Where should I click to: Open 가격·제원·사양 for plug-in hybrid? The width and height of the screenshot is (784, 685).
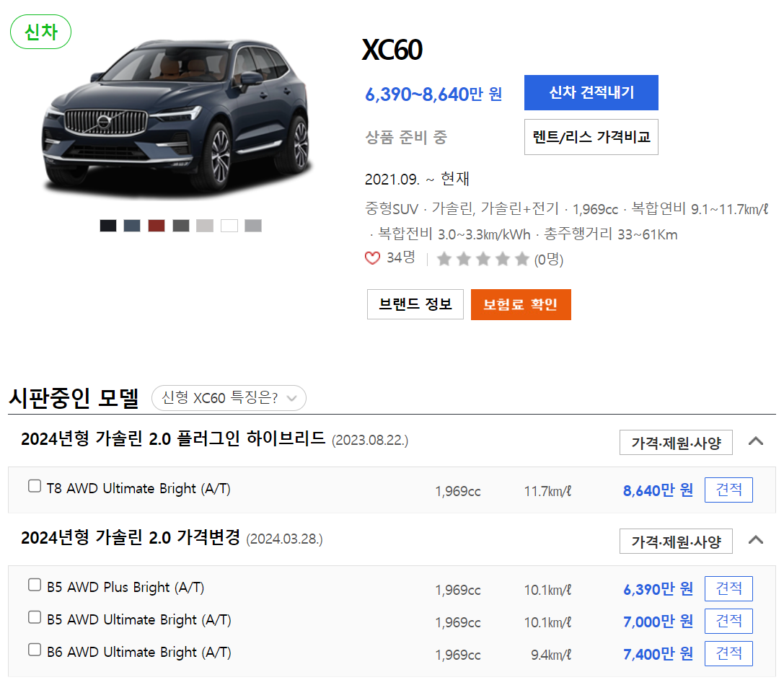pos(676,443)
